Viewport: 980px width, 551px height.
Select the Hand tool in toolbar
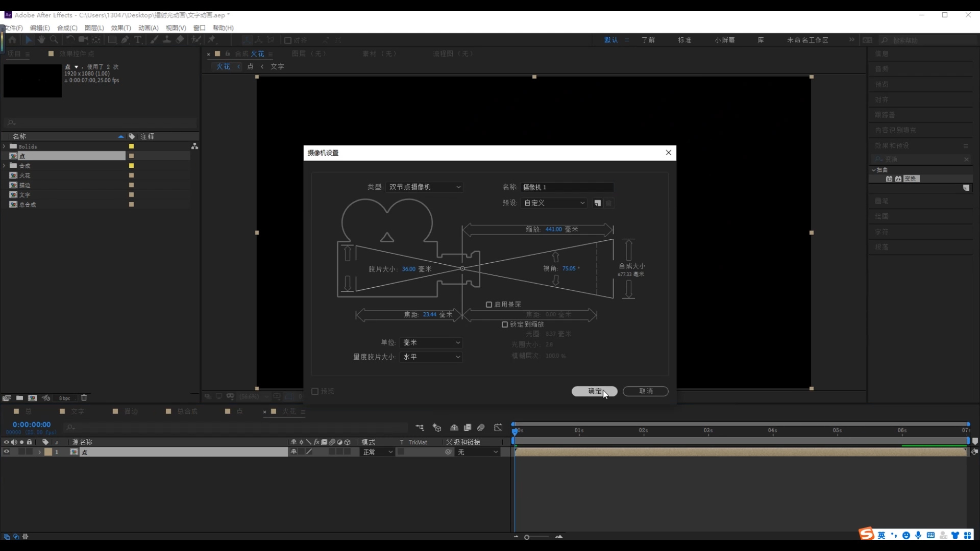tap(41, 40)
